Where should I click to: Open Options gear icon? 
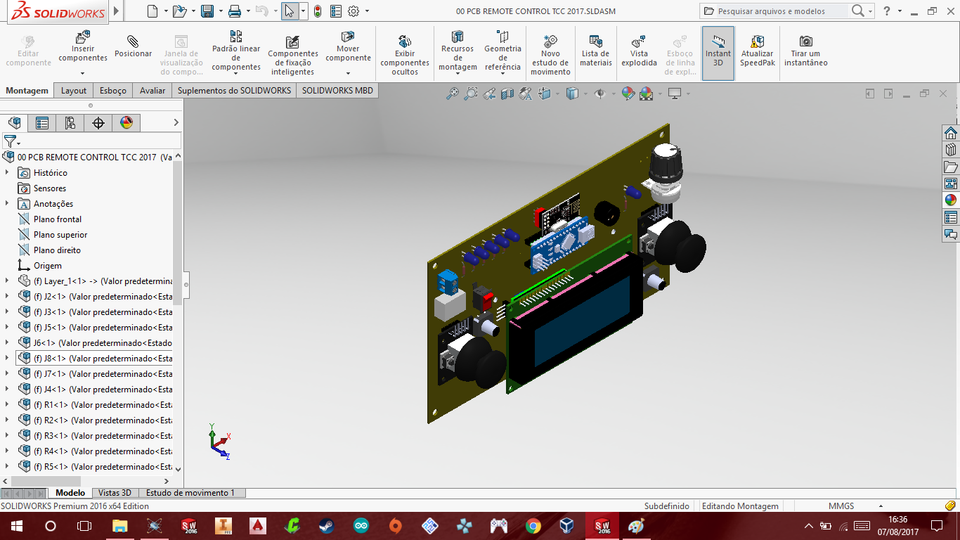(x=354, y=11)
